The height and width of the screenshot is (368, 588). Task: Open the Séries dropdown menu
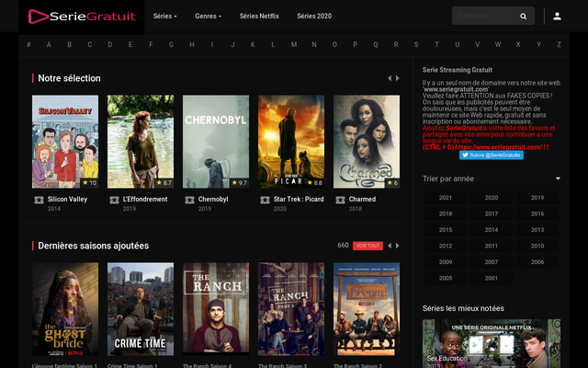pyautogui.click(x=165, y=17)
